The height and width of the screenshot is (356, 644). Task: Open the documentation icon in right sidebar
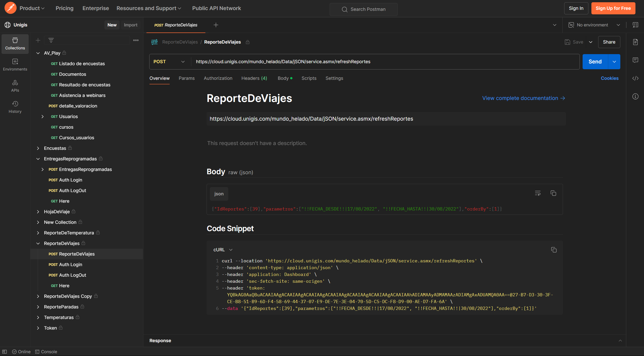coord(635,42)
